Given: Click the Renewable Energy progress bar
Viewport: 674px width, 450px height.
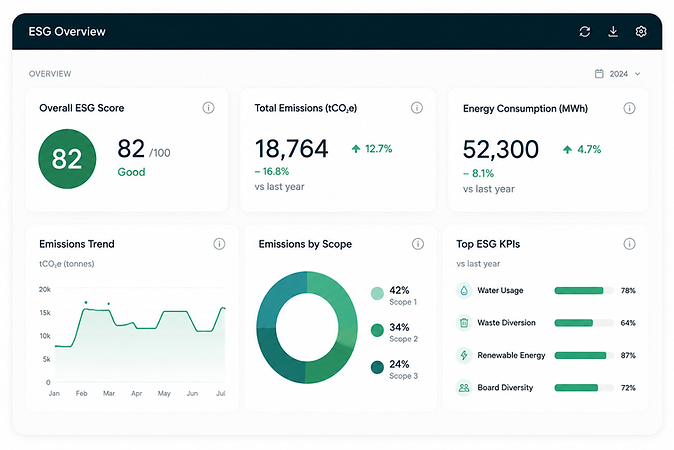Looking at the screenshot, I should [584, 355].
